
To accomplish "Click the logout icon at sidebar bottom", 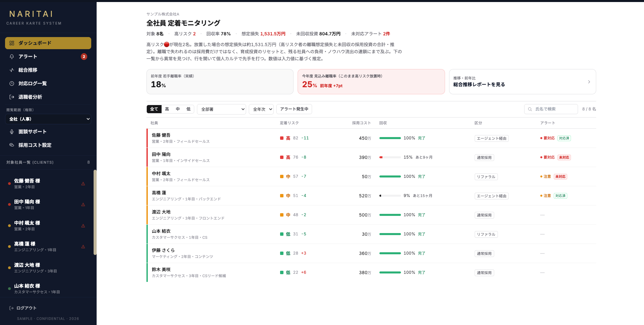I will tap(11, 308).
